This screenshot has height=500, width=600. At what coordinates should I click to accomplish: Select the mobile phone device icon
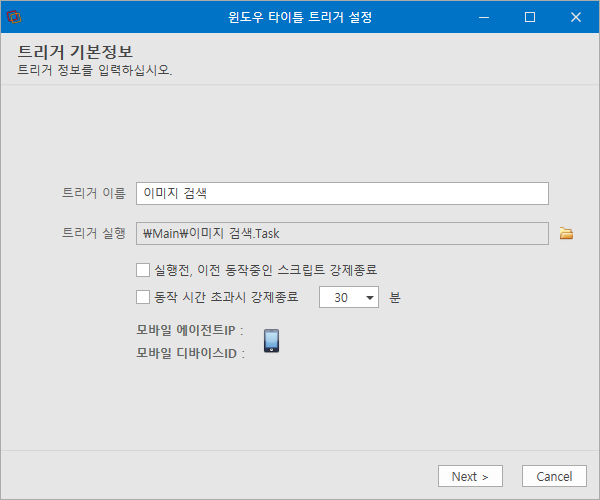pos(271,340)
